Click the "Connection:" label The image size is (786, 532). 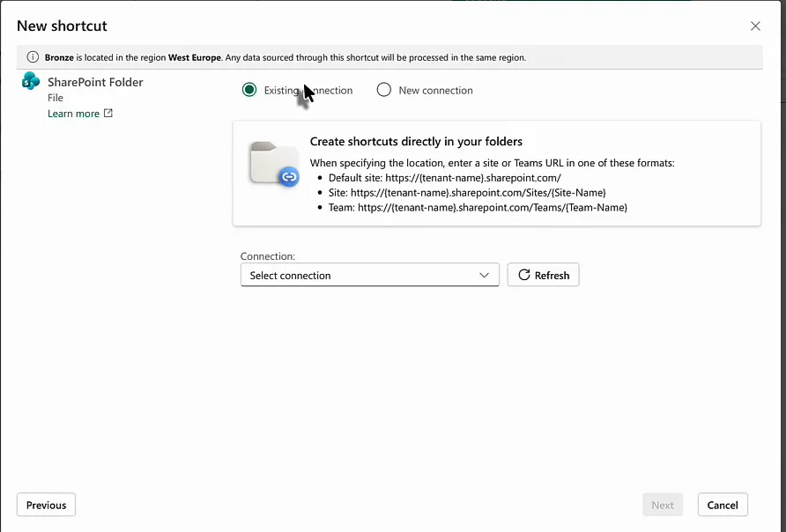tap(268, 256)
